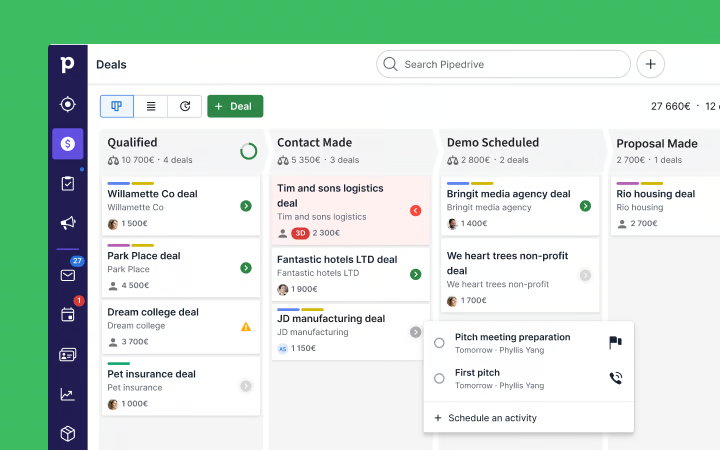720x450 pixels.
Task: Switch to pipeline kanban view
Action: 117,107
